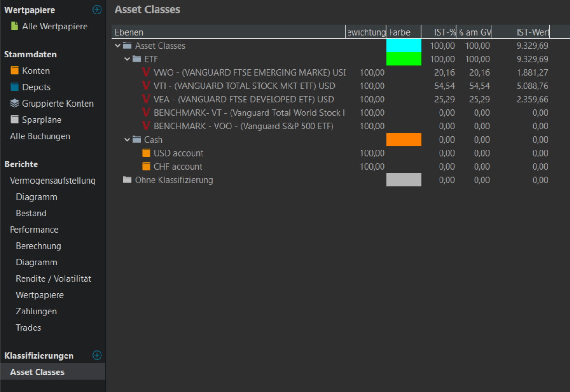The height and width of the screenshot is (392, 570).
Task: Click the plus icon next to Klassifizierungen
Action: [x=97, y=356]
